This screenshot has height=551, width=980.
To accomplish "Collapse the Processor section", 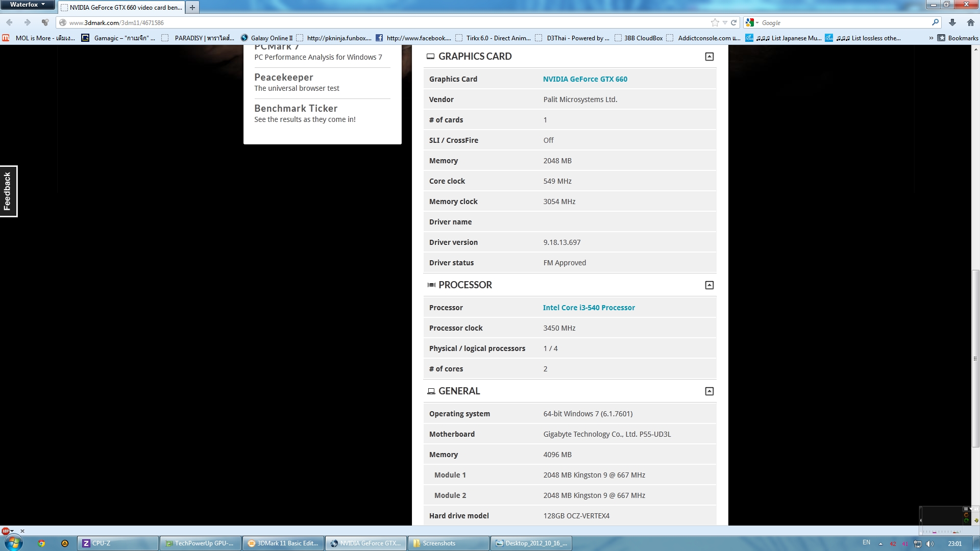I will pos(709,285).
